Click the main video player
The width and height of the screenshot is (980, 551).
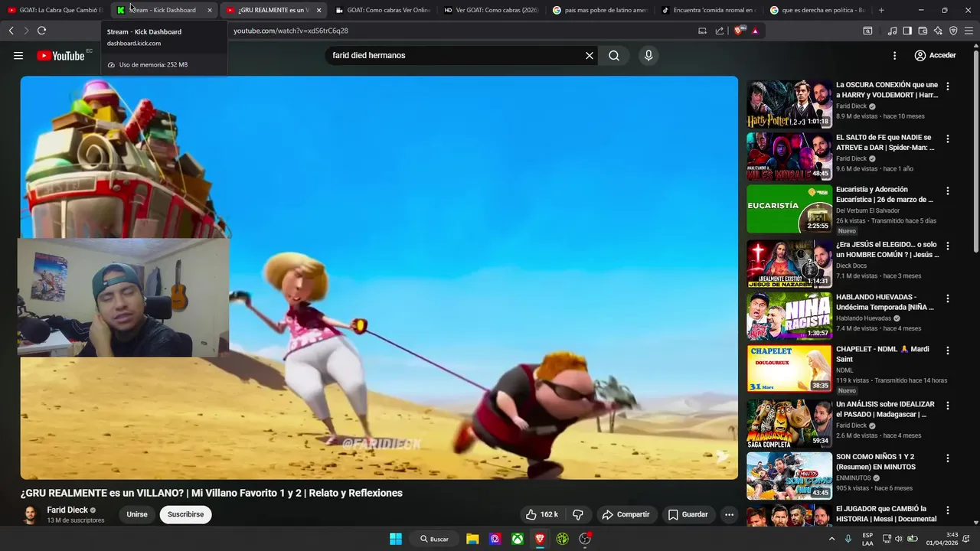(x=379, y=277)
